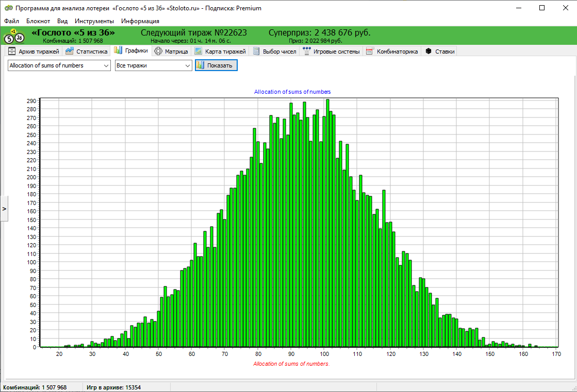Viewport: 577px width, 392px height.
Task: Click the Карта тиражей picture icon
Action: point(199,52)
